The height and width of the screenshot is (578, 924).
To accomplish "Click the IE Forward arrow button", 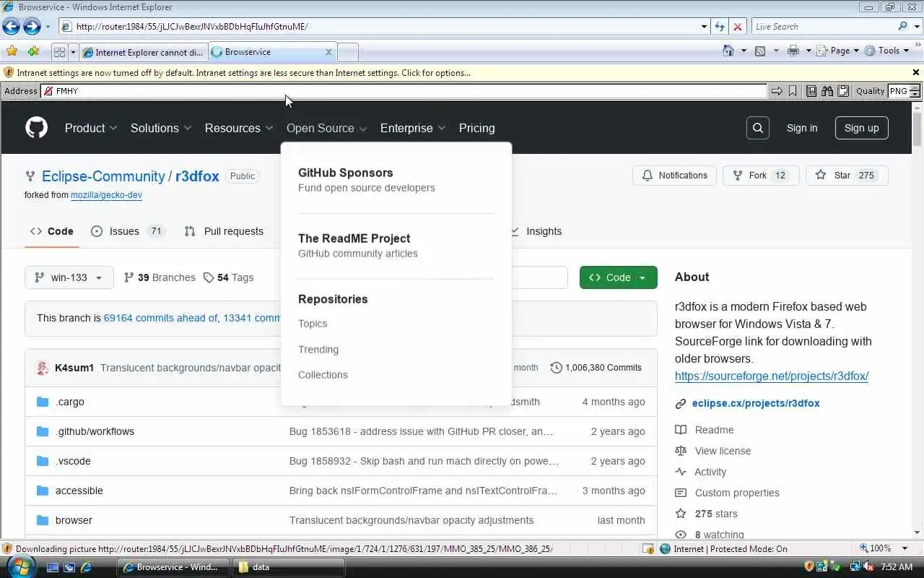I will [32, 27].
